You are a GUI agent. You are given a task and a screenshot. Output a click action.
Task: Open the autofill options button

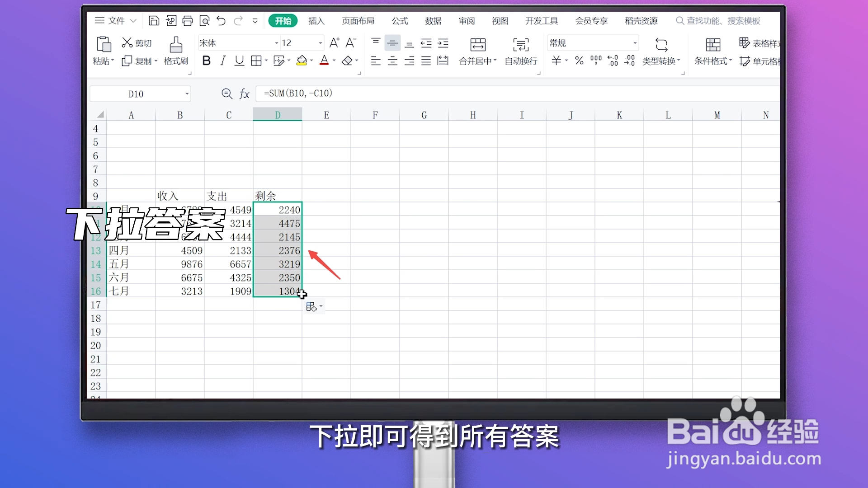point(315,307)
